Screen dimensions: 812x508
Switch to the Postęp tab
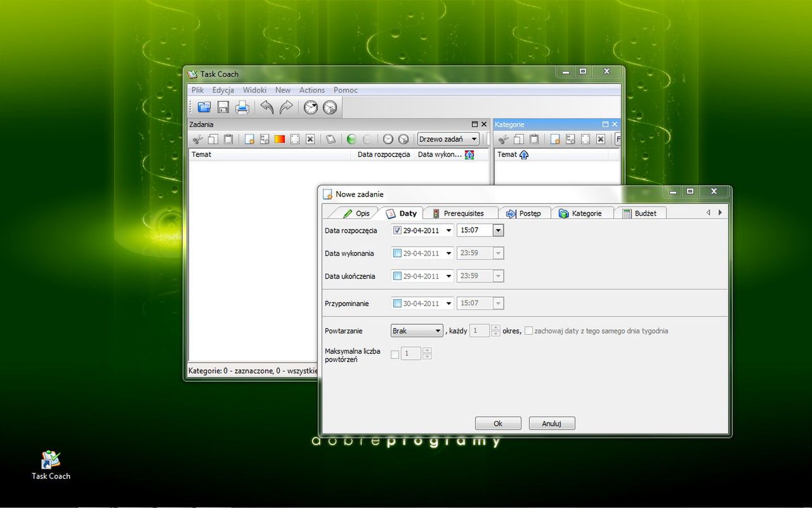tap(523, 213)
